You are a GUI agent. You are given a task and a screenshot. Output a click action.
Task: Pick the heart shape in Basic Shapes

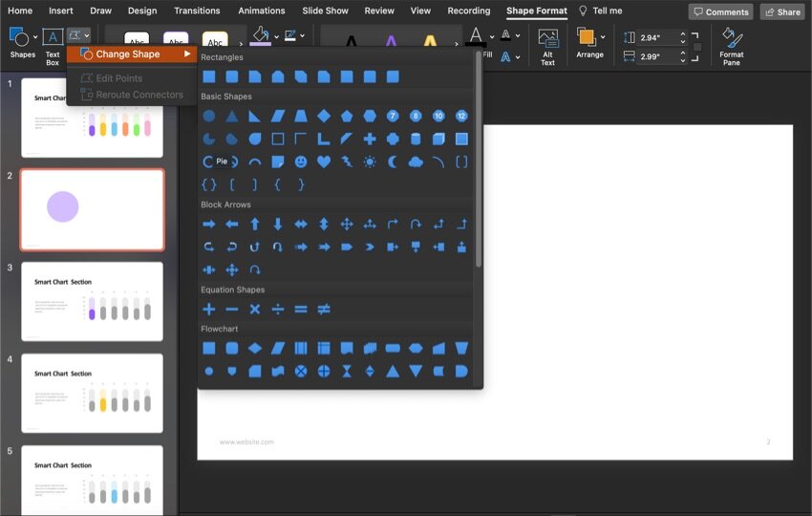[x=324, y=161]
